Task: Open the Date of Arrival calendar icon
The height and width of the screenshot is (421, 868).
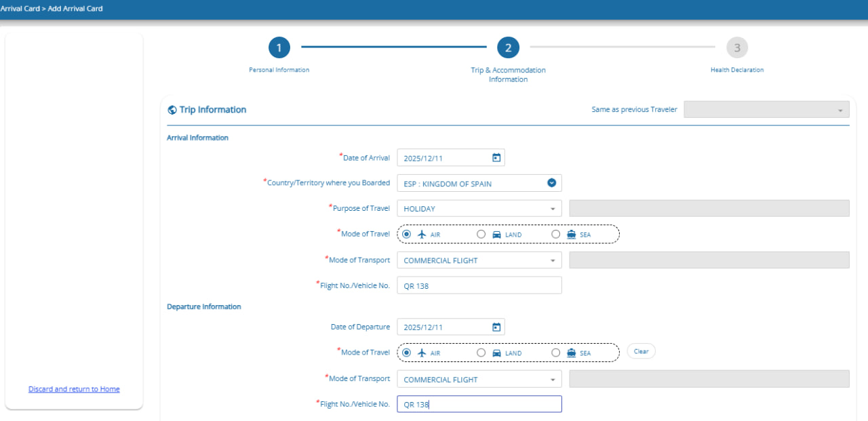Action: (x=496, y=158)
